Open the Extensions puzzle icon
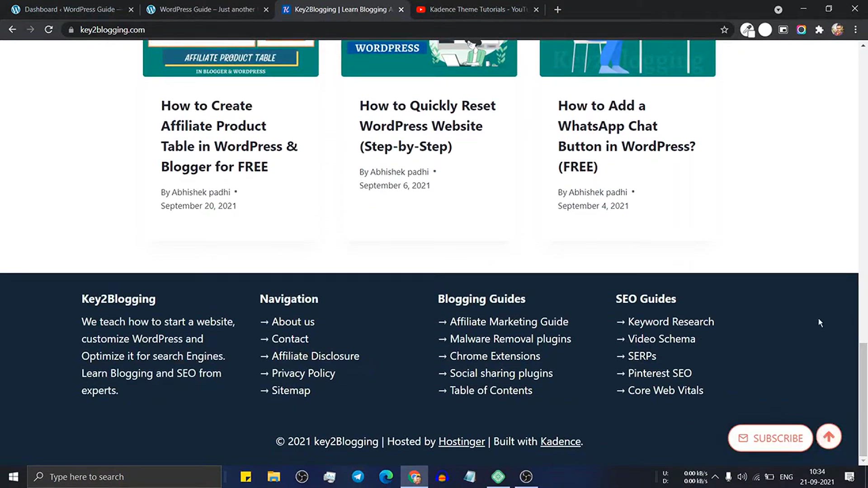Screen dimensions: 868x488 tap(819, 30)
